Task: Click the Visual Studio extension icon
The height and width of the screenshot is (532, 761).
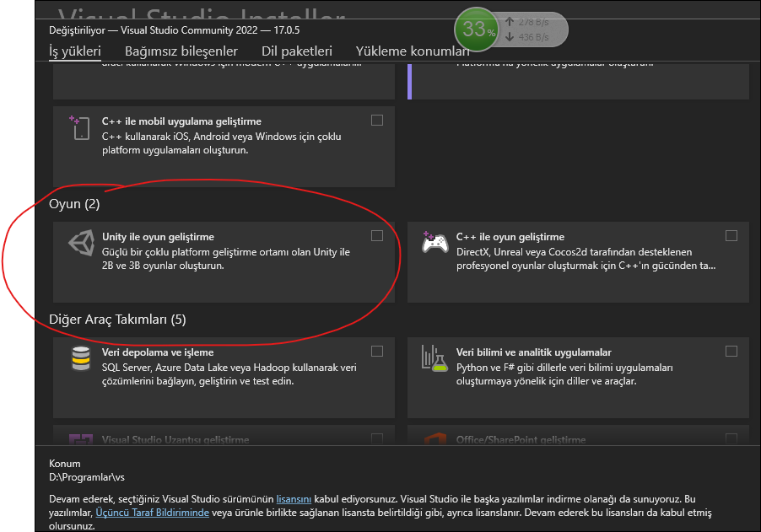Action: (x=80, y=439)
